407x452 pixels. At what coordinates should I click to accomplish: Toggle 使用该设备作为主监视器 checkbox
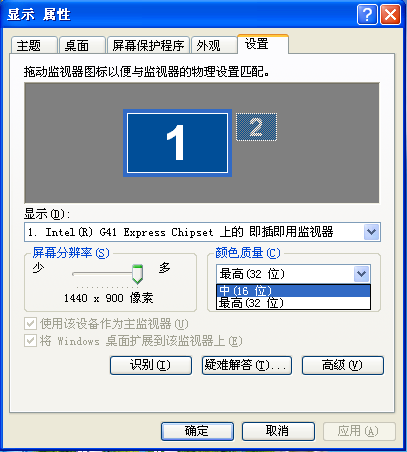(31, 323)
